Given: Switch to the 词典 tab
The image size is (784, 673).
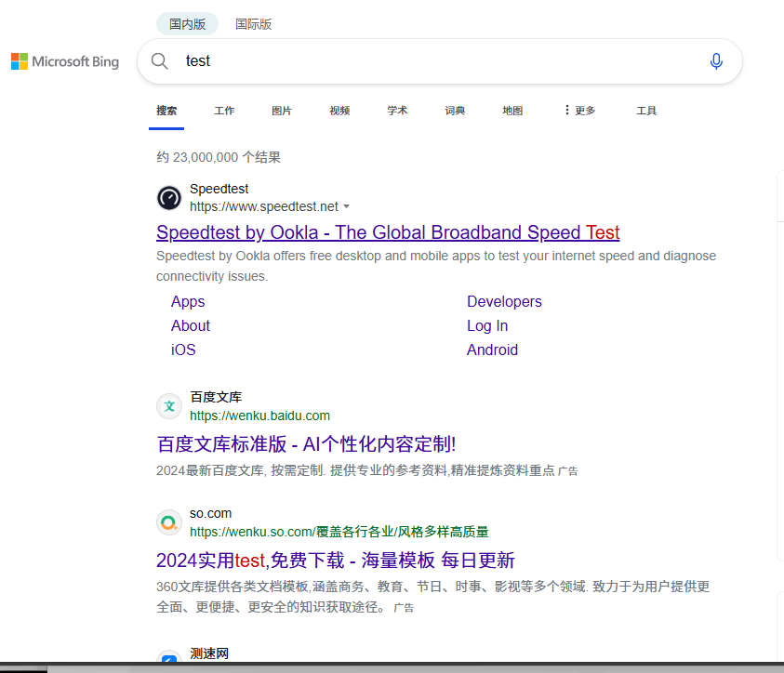Looking at the screenshot, I should [x=455, y=111].
